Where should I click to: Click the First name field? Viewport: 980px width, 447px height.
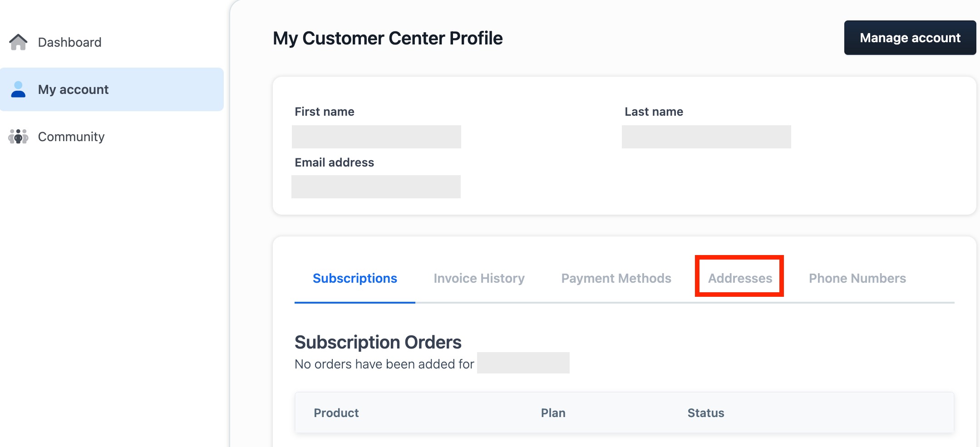[x=376, y=137]
